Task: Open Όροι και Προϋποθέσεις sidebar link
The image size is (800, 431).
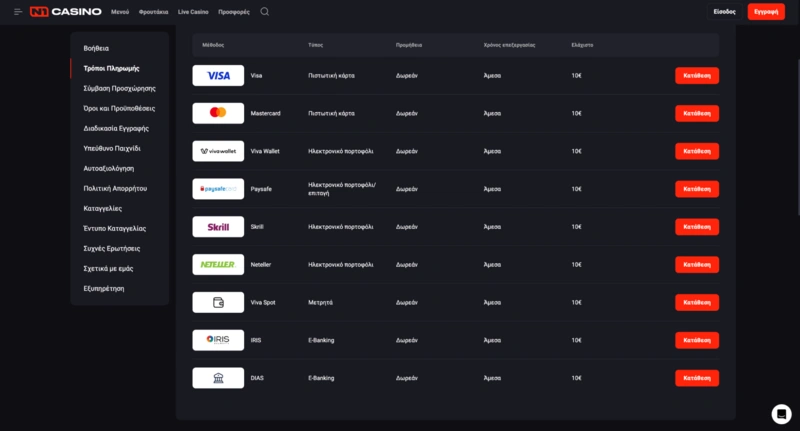Action: point(119,108)
